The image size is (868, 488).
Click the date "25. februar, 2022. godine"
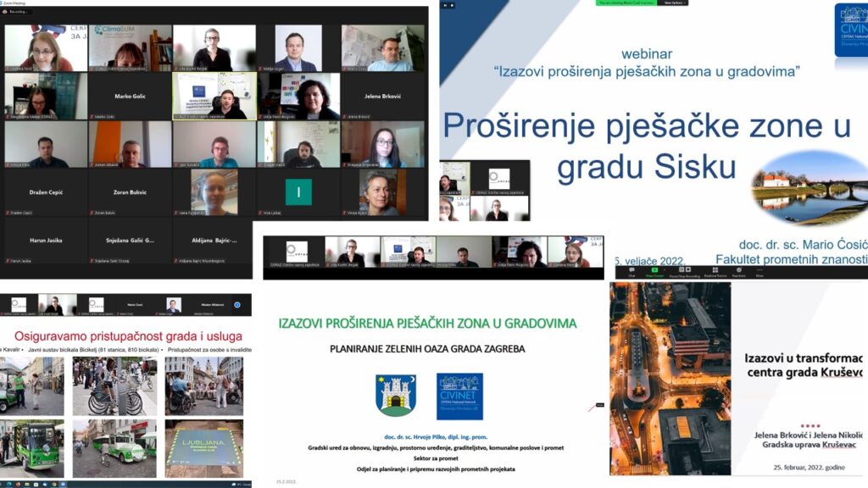(x=809, y=468)
